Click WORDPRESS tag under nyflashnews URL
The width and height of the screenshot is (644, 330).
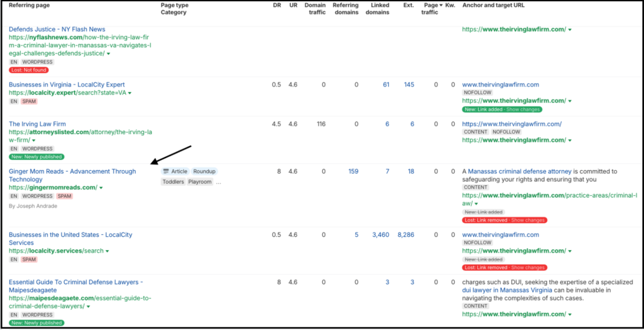[x=37, y=62]
